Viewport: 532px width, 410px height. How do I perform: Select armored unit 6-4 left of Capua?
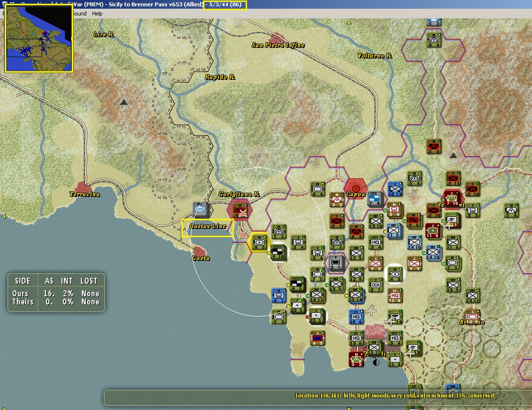[x=317, y=189]
